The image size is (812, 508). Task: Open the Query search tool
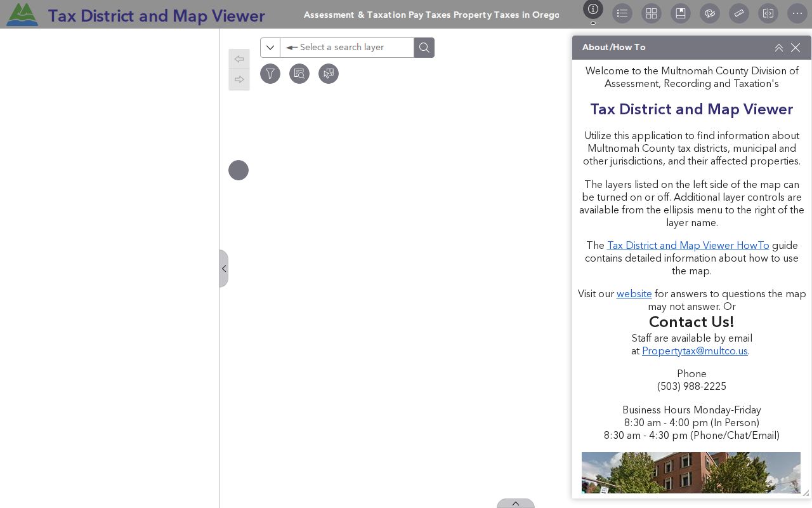tap(299, 74)
